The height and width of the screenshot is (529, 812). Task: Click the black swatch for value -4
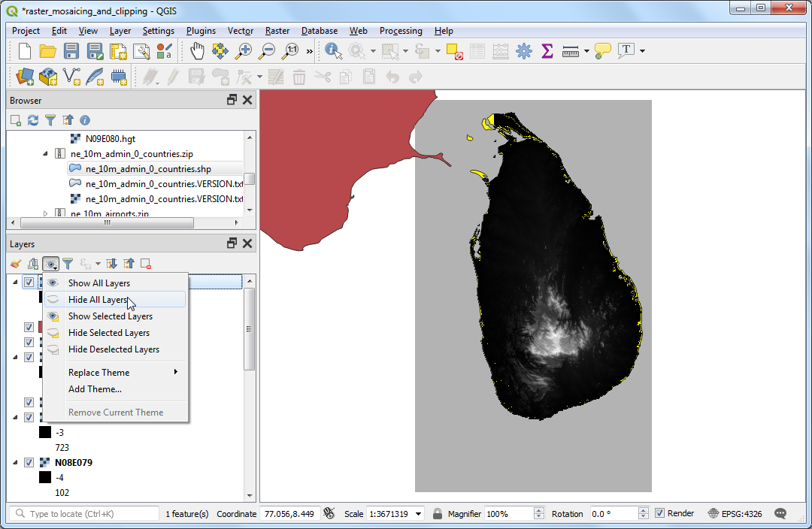[x=45, y=477]
